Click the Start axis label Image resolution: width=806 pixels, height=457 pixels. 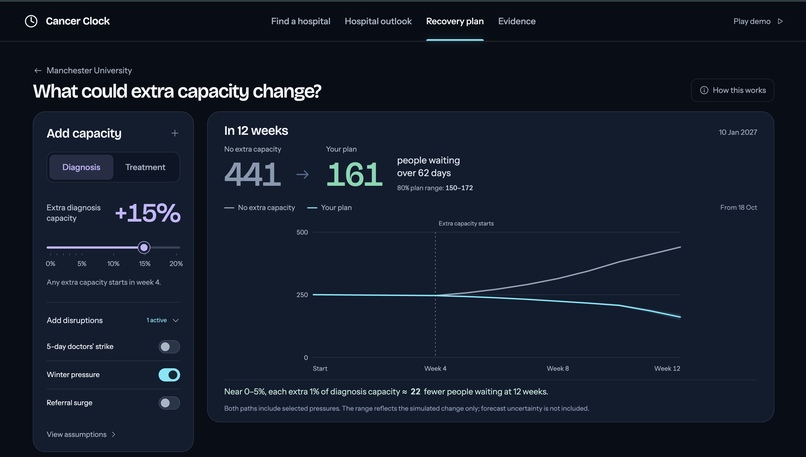click(320, 369)
